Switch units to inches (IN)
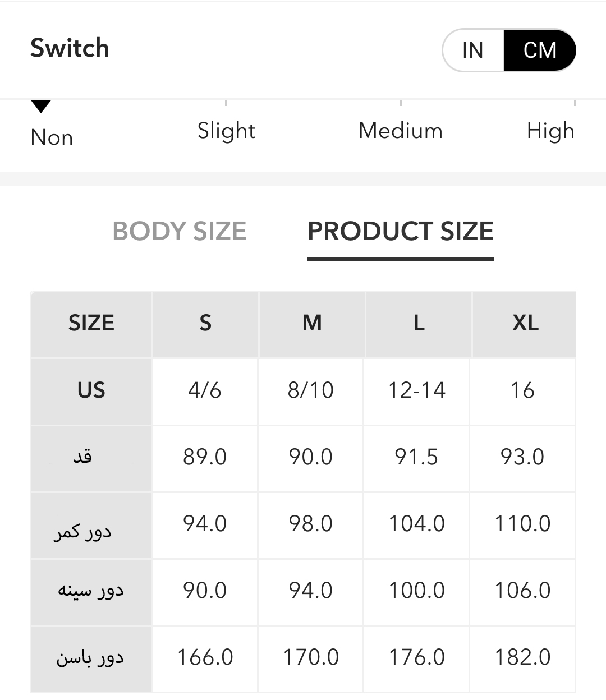 (x=474, y=50)
